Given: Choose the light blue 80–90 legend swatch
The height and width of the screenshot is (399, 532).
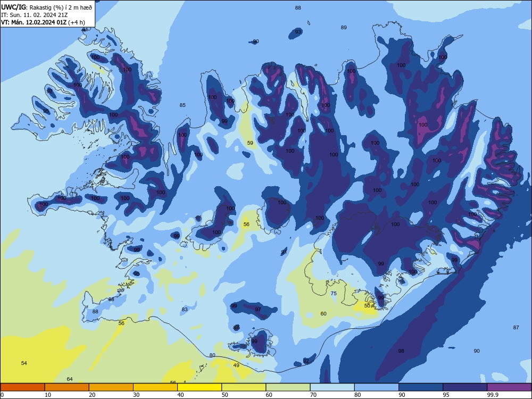Looking at the screenshot, I should pyautogui.click(x=377, y=387).
